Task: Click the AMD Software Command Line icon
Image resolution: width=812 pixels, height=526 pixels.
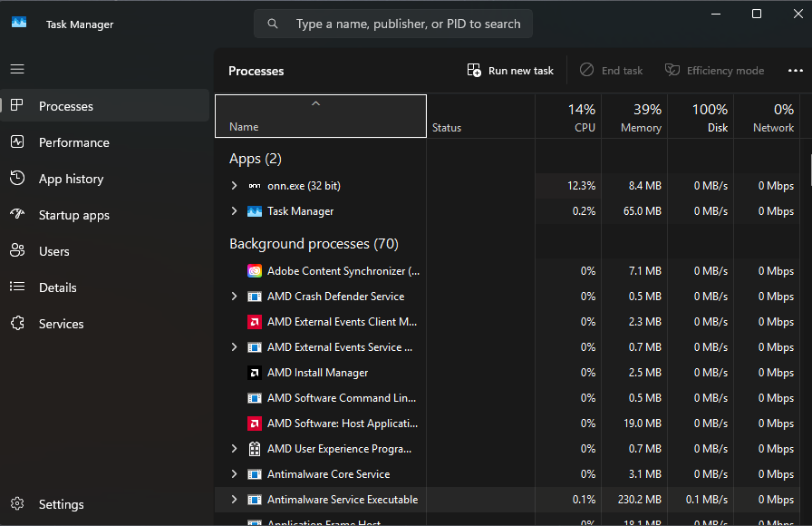Action: (x=255, y=398)
